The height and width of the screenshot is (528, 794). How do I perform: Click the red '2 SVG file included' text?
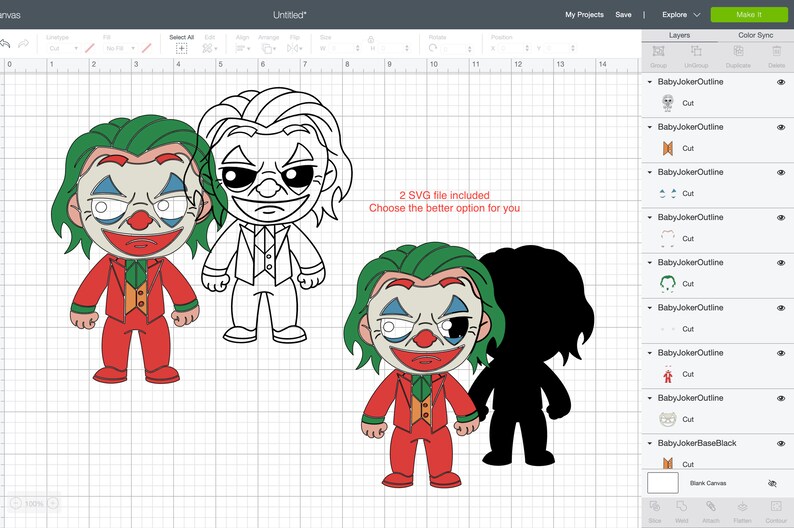[444, 195]
